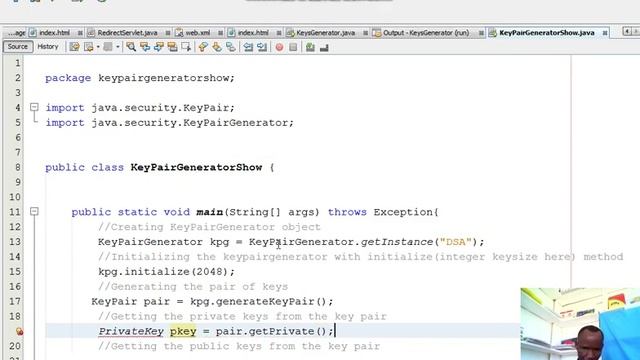Click line number 13 in the gutter
Screen dimensions: 640x360
(x=15, y=242)
